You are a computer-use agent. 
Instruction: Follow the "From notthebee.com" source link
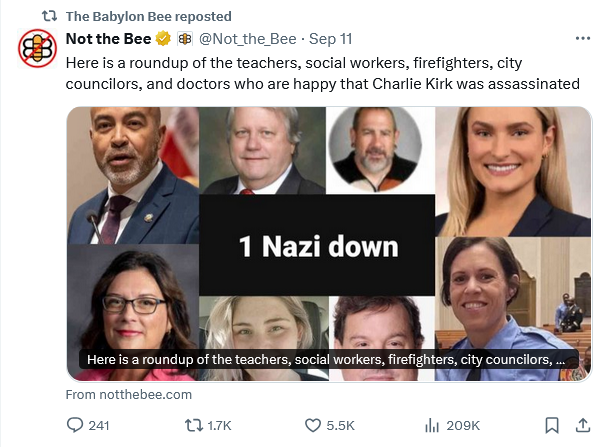click(x=128, y=394)
